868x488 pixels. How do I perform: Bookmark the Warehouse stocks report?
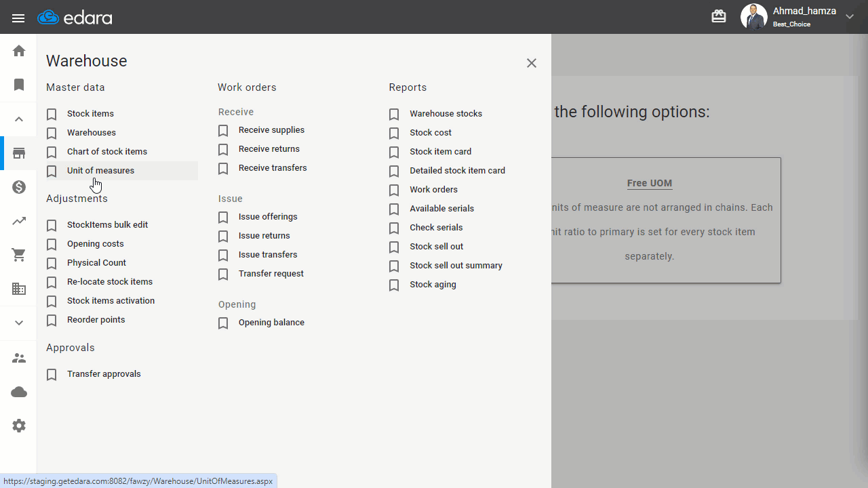pyautogui.click(x=394, y=115)
